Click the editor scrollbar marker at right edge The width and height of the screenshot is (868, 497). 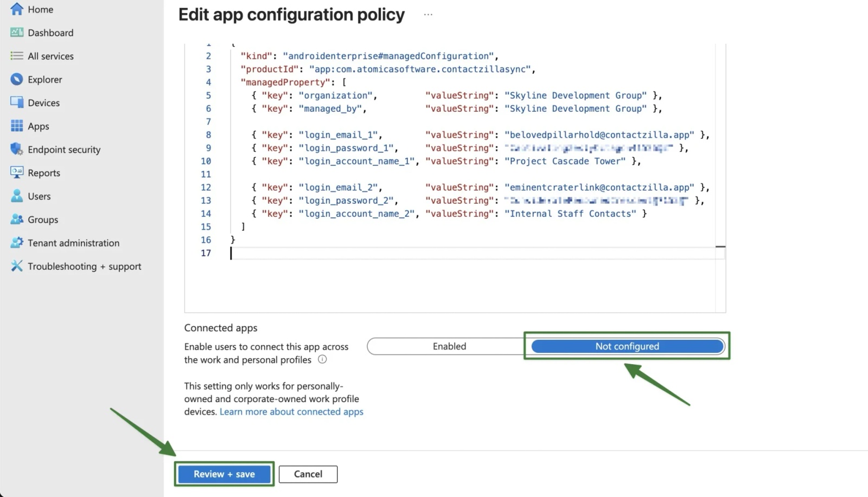point(720,247)
